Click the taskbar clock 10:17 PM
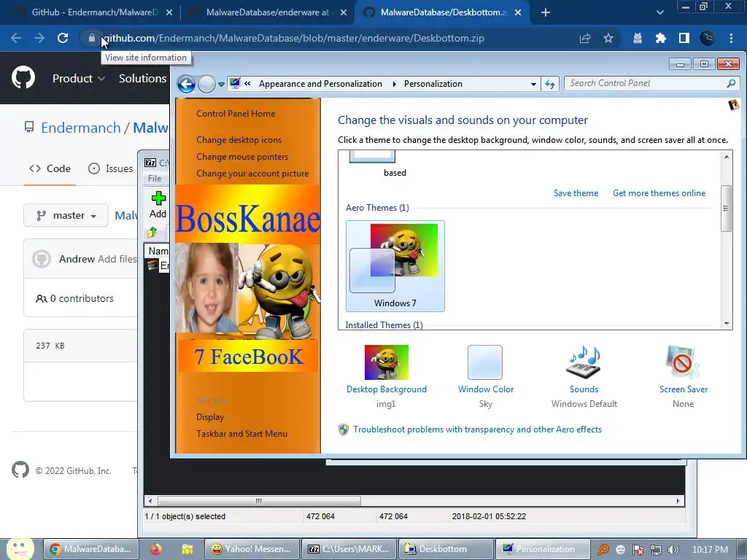This screenshot has height=560, width=747. point(710,550)
